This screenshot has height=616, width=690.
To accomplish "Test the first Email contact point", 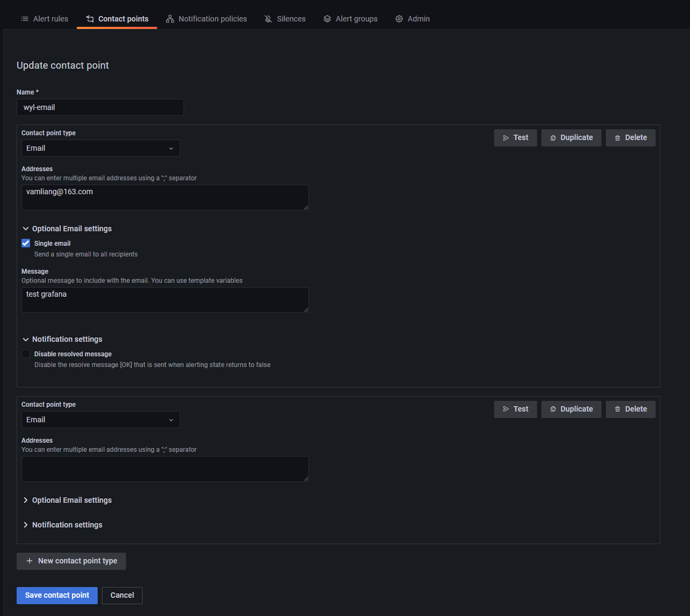I will coord(516,138).
